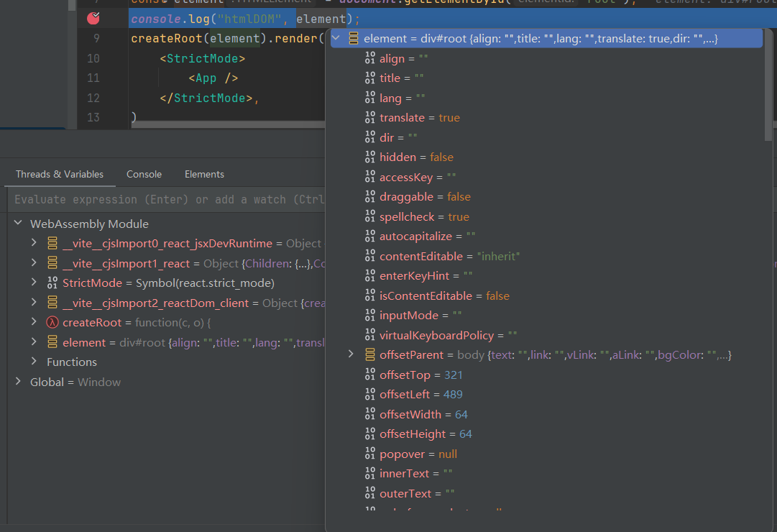Expand the element variable in Variables pane

(34, 341)
